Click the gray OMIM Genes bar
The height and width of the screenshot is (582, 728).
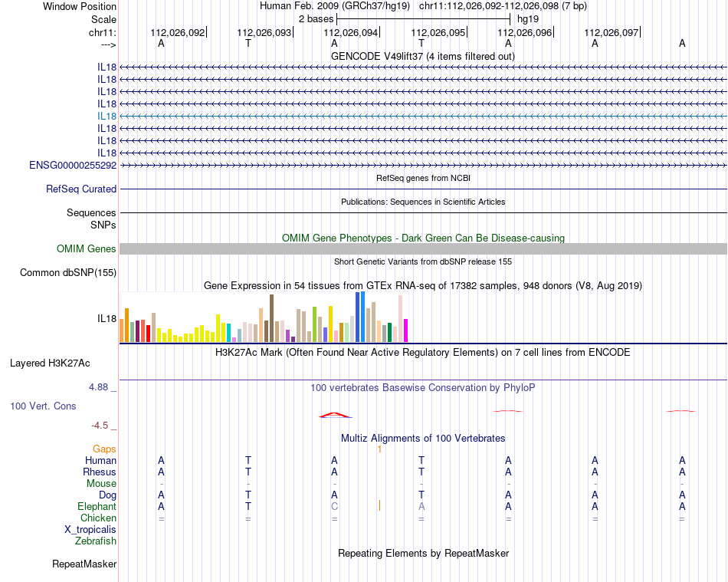click(x=424, y=249)
